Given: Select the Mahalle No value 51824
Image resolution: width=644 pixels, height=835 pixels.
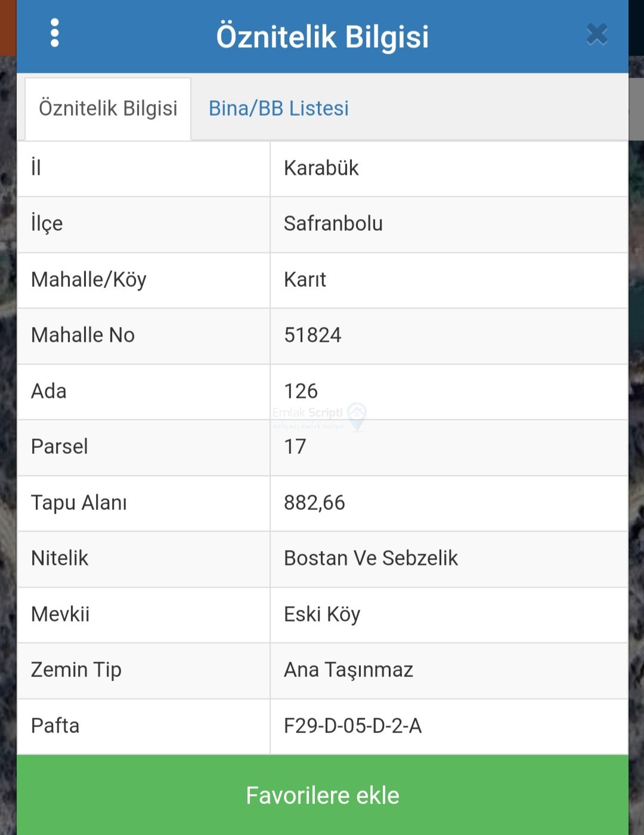Looking at the screenshot, I should 312,335.
